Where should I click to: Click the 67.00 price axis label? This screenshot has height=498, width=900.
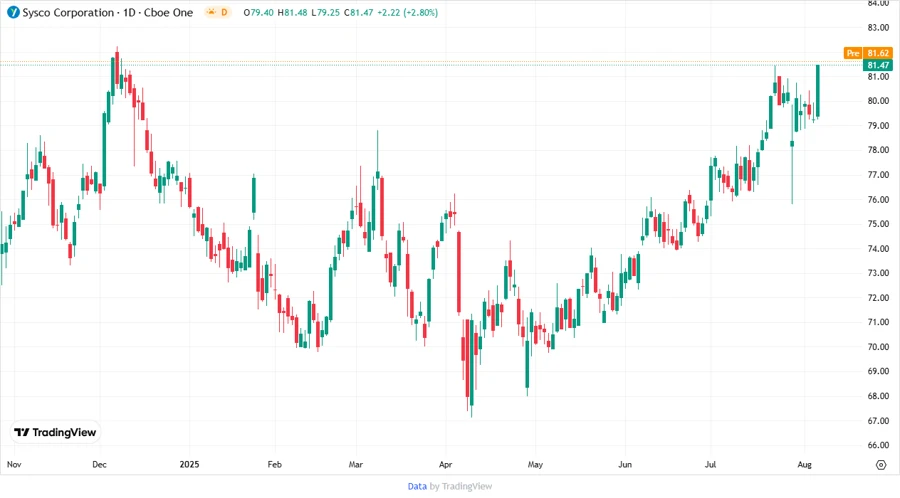pyautogui.click(x=878, y=421)
